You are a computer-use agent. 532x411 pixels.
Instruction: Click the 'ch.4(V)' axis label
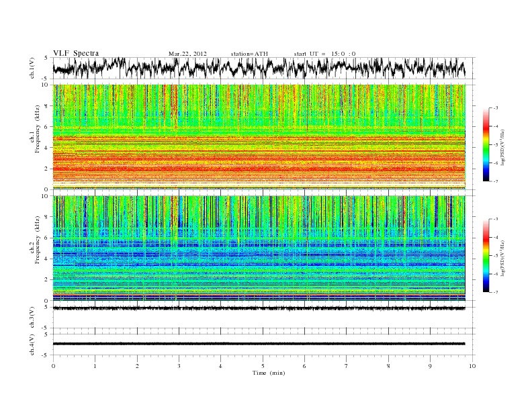[32, 345]
